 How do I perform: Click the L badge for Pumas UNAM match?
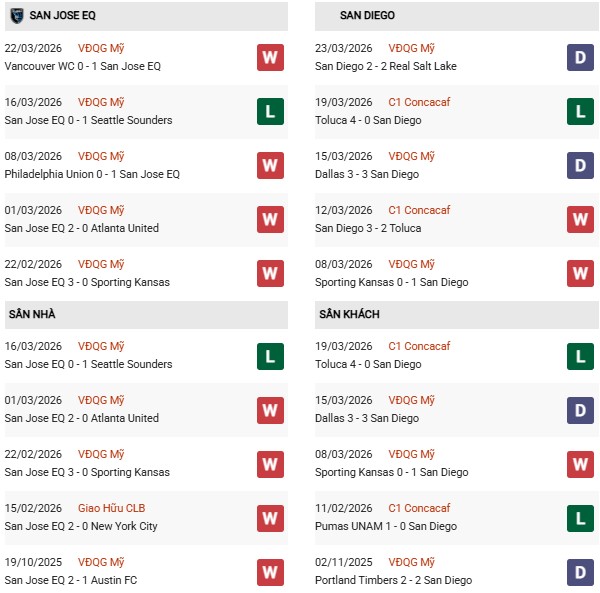click(580, 517)
